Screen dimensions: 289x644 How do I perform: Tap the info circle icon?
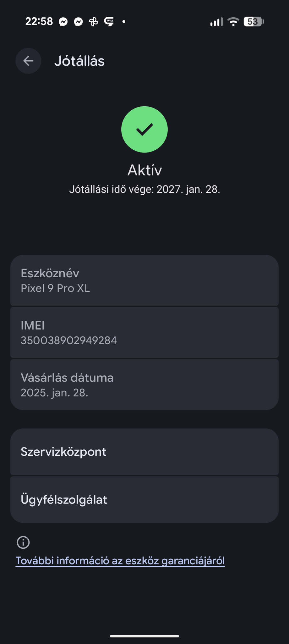23,542
